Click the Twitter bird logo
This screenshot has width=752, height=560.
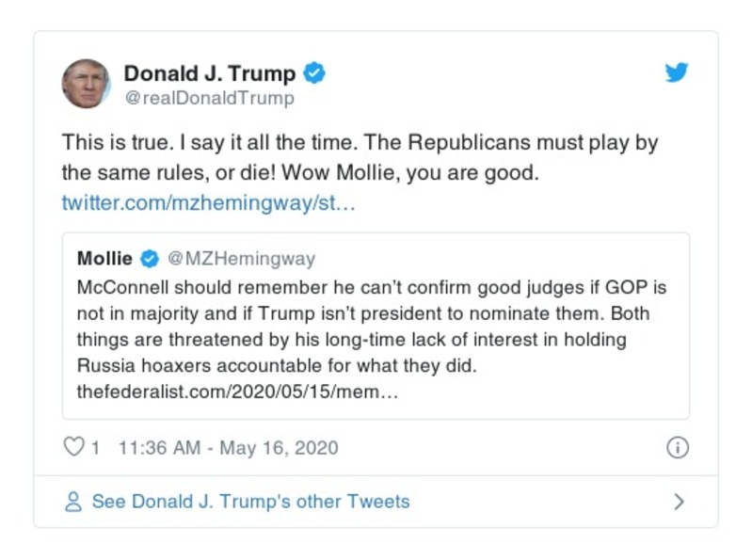(x=677, y=73)
